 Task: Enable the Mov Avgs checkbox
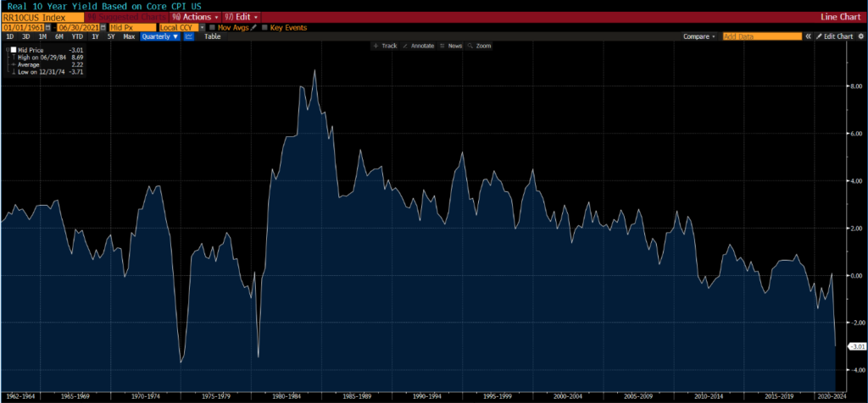pyautogui.click(x=213, y=27)
